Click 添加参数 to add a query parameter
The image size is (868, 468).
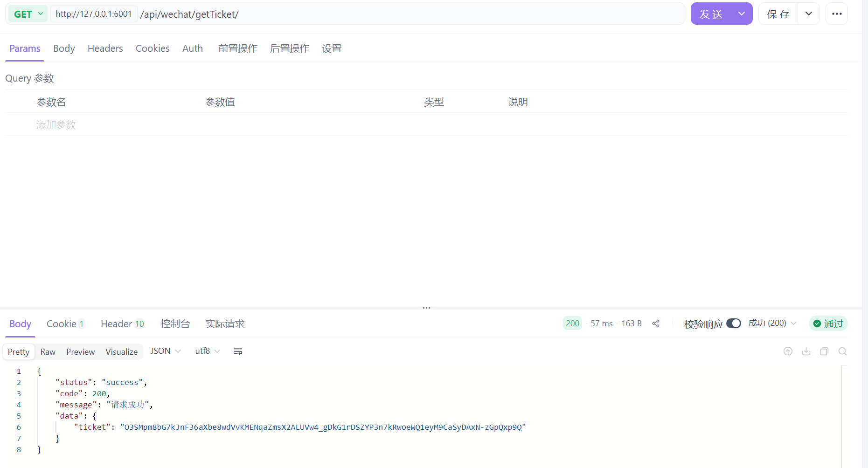point(56,124)
